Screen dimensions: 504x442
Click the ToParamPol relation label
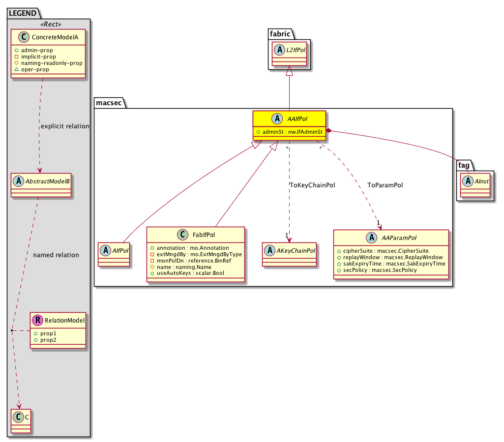385,185
